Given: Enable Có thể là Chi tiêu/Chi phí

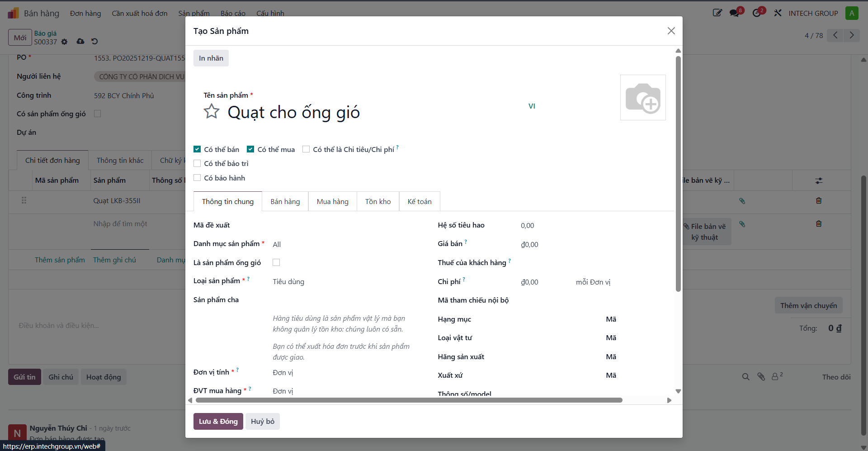Looking at the screenshot, I should [306, 149].
